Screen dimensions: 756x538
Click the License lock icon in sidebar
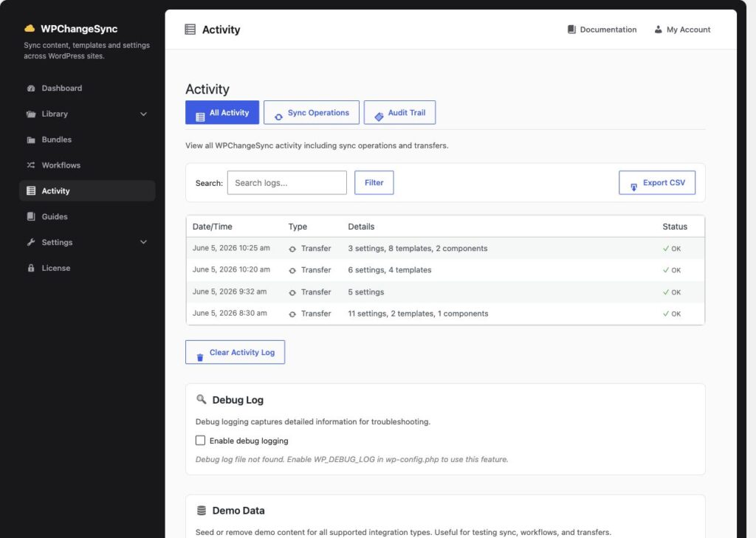pyautogui.click(x=31, y=268)
